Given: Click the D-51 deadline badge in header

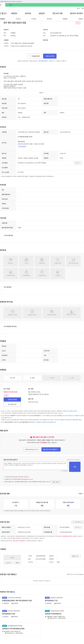Looking at the screenshot, I should coord(78,23).
